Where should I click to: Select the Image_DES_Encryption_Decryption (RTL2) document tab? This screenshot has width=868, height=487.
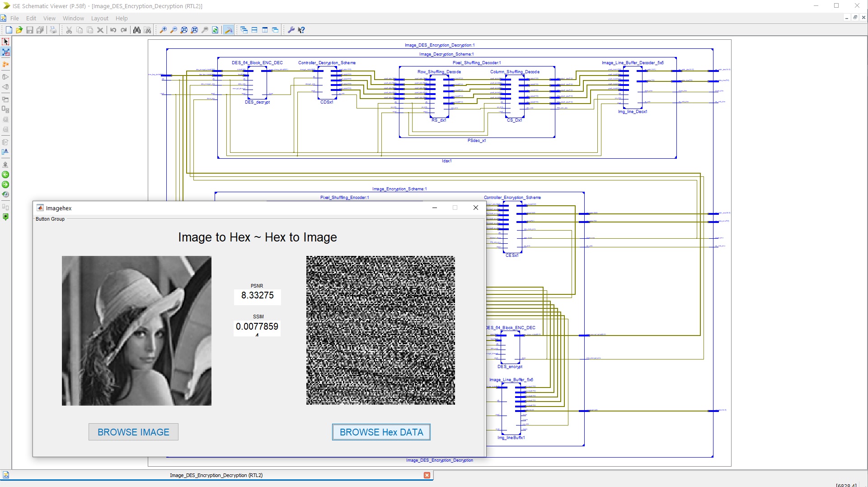[x=216, y=475]
